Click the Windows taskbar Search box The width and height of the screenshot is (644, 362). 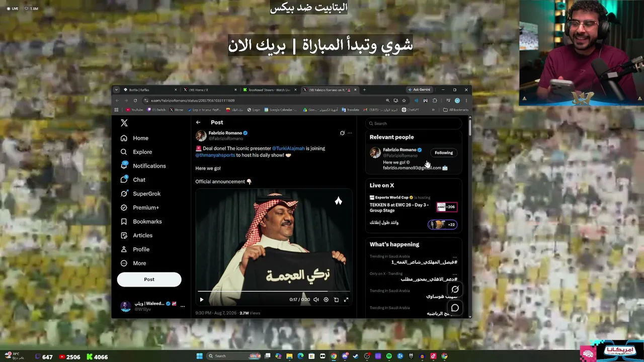point(233,356)
